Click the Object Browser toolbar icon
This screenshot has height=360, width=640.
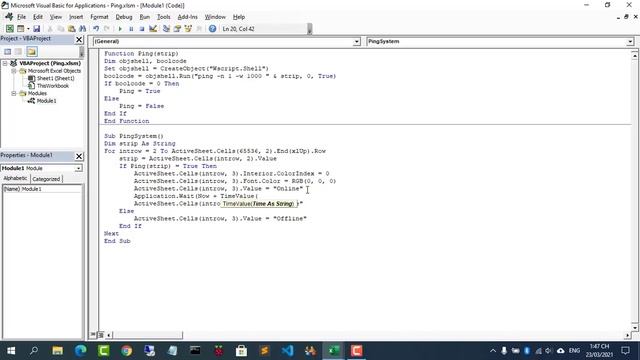coord(188,29)
